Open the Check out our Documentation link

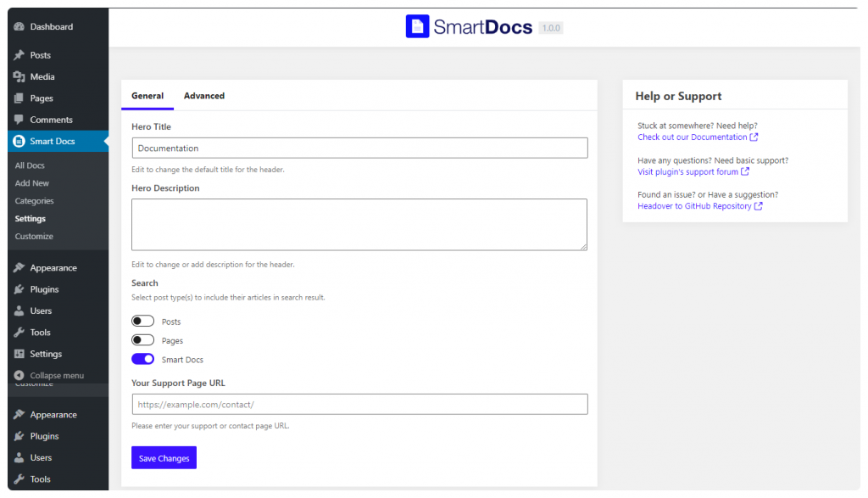click(698, 137)
